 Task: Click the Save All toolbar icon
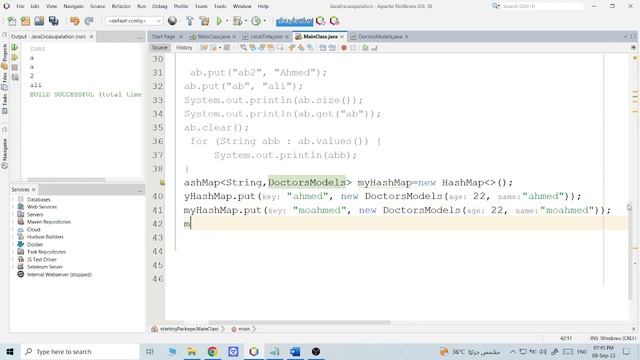[x=53, y=21]
